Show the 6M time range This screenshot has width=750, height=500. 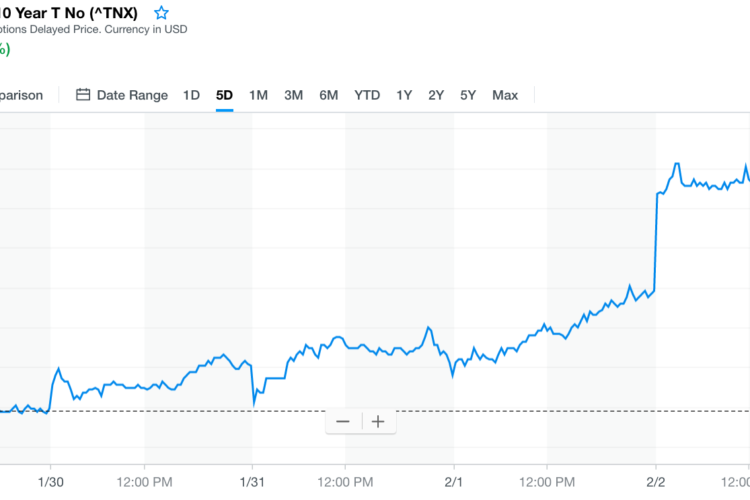tap(328, 95)
